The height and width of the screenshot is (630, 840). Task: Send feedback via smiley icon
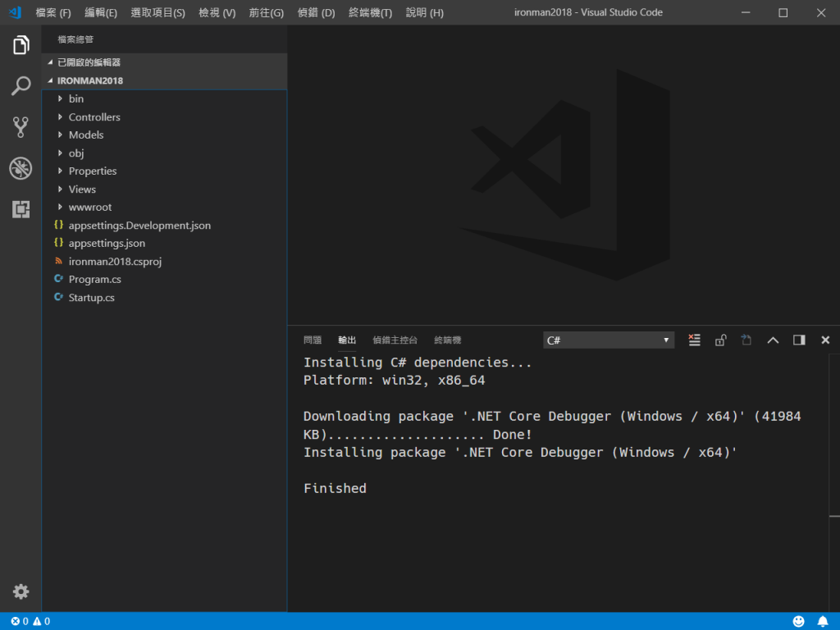(798, 622)
